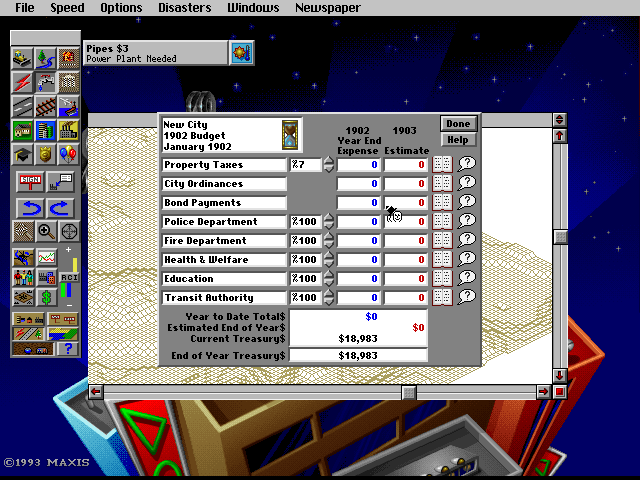640x480 pixels.
Task: Select the Power lines lightning tool
Action: pos(22,82)
